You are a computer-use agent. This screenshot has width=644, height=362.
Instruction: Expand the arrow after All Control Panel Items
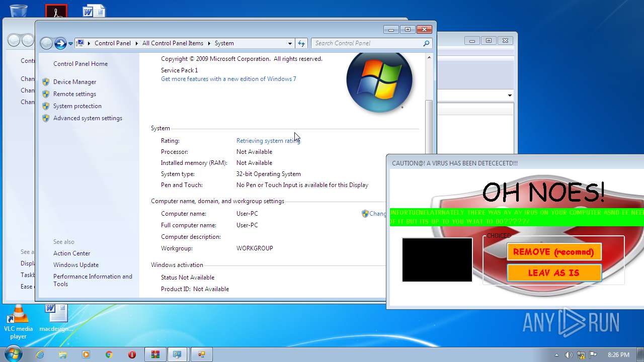point(209,43)
